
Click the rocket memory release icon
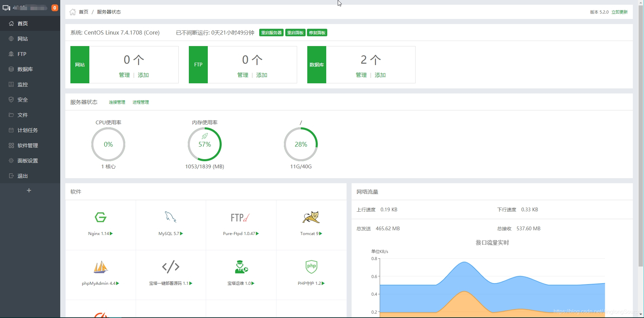coord(205,136)
